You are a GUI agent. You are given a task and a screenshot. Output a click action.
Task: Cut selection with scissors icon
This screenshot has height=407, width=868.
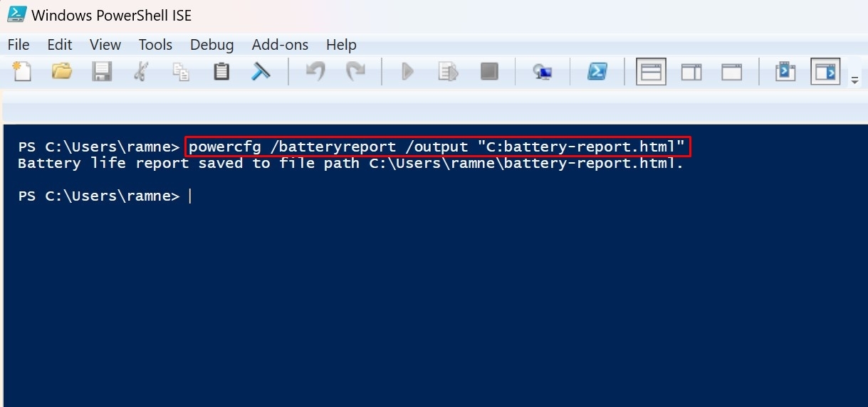141,71
